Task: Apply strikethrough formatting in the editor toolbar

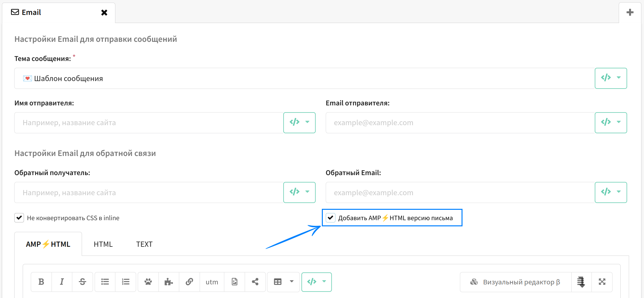Action: pos(83,282)
